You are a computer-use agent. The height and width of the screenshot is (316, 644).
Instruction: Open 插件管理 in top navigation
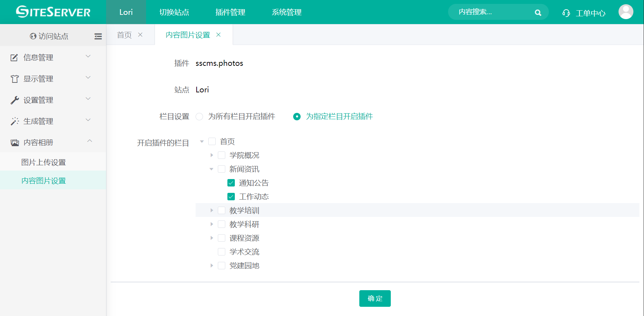230,12
